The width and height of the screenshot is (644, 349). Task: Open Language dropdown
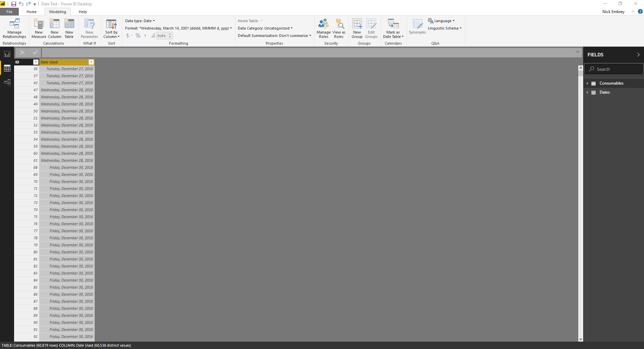441,21
